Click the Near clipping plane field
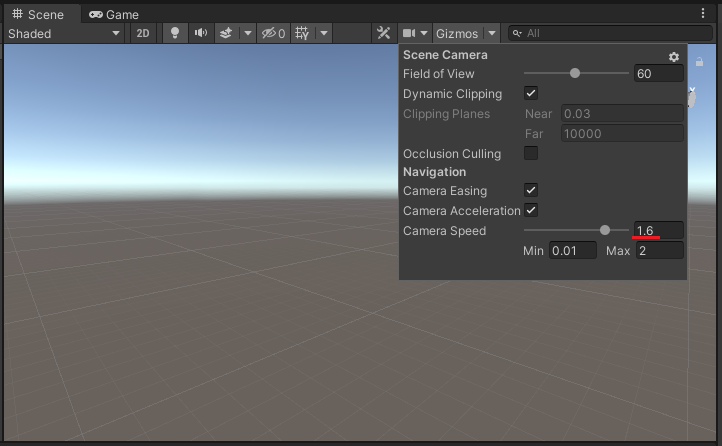Screen dimensions: 722x446 tap(622, 114)
